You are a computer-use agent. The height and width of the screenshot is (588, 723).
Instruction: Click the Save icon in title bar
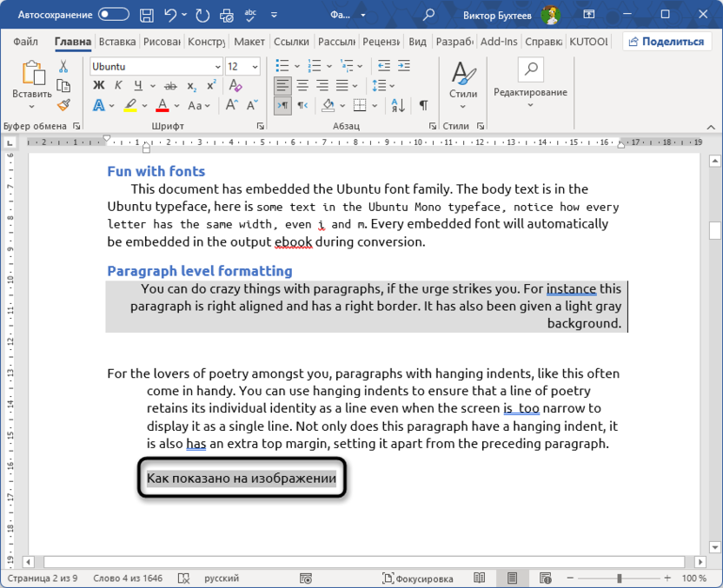point(147,15)
